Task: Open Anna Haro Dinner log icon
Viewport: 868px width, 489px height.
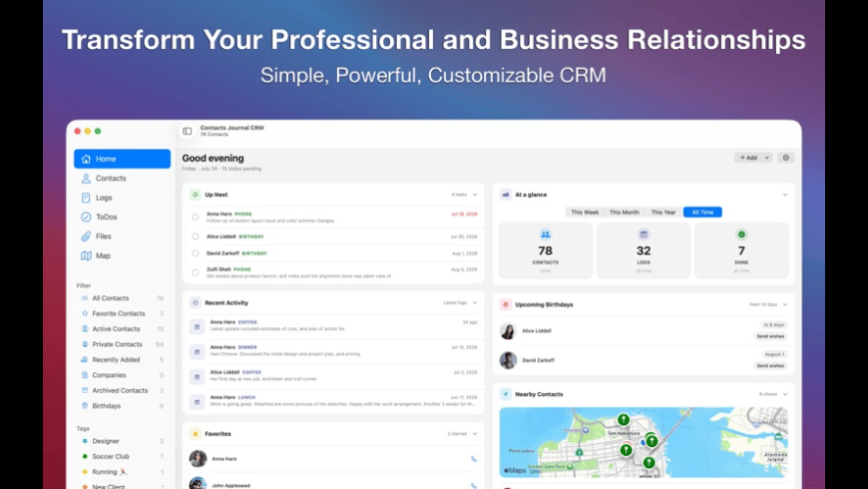Action: pos(198,351)
